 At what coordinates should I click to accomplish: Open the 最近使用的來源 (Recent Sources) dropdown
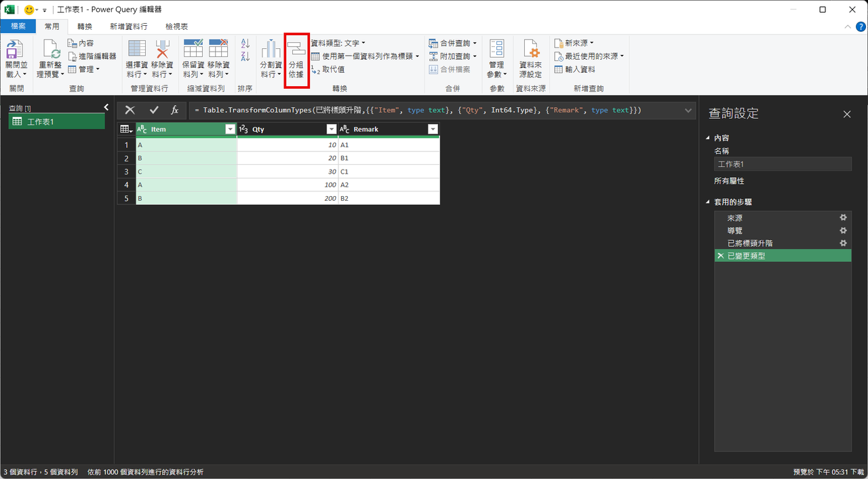point(589,56)
